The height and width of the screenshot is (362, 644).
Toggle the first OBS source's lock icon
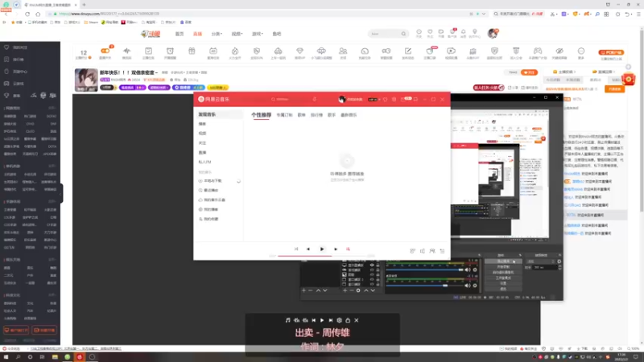(x=378, y=265)
